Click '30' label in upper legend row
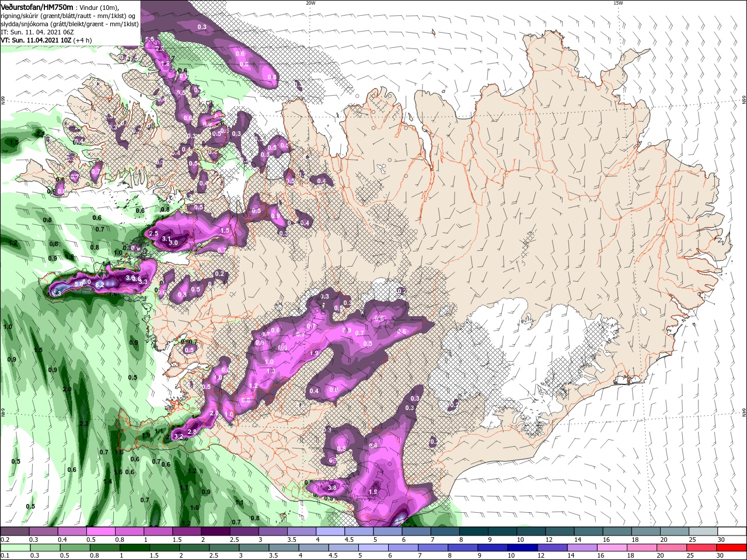The height and width of the screenshot is (560, 747). pyautogui.click(x=722, y=540)
